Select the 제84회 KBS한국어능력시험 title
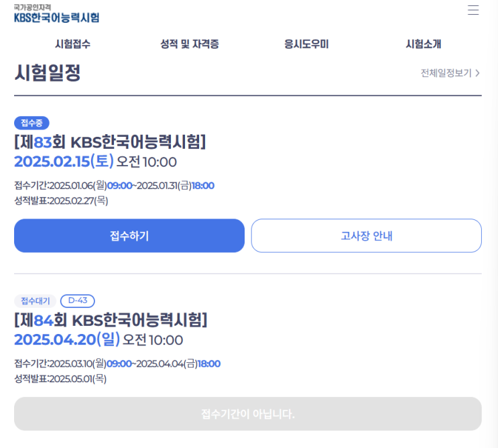The image size is (498, 448). 111,320
